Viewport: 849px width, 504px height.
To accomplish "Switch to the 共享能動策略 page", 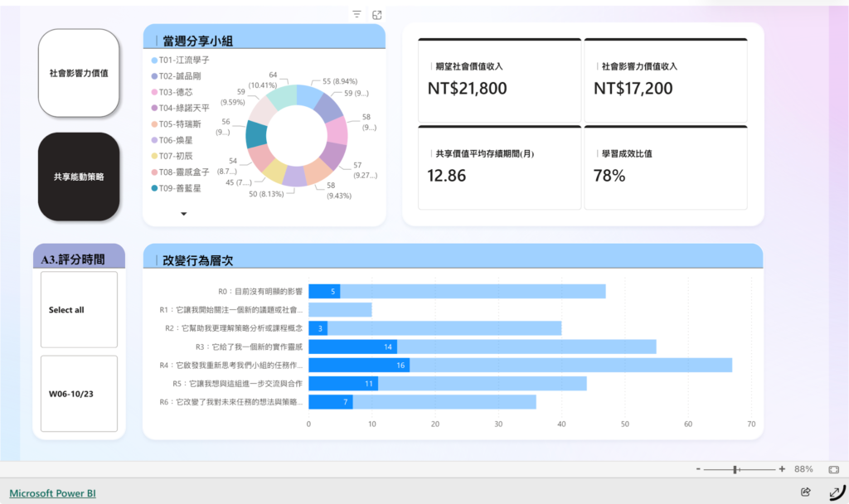I will [79, 177].
